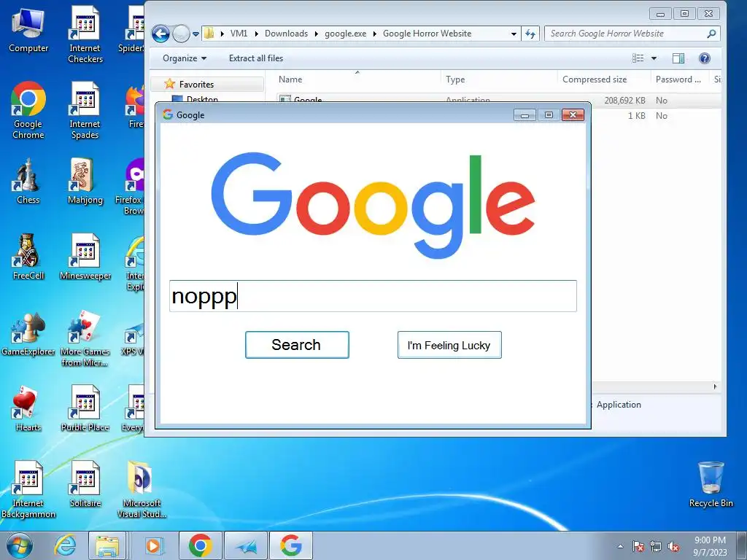Image resolution: width=747 pixels, height=560 pixels.
Task: Open the Solitaire desktop shortcut
Action: coord(85,484)
